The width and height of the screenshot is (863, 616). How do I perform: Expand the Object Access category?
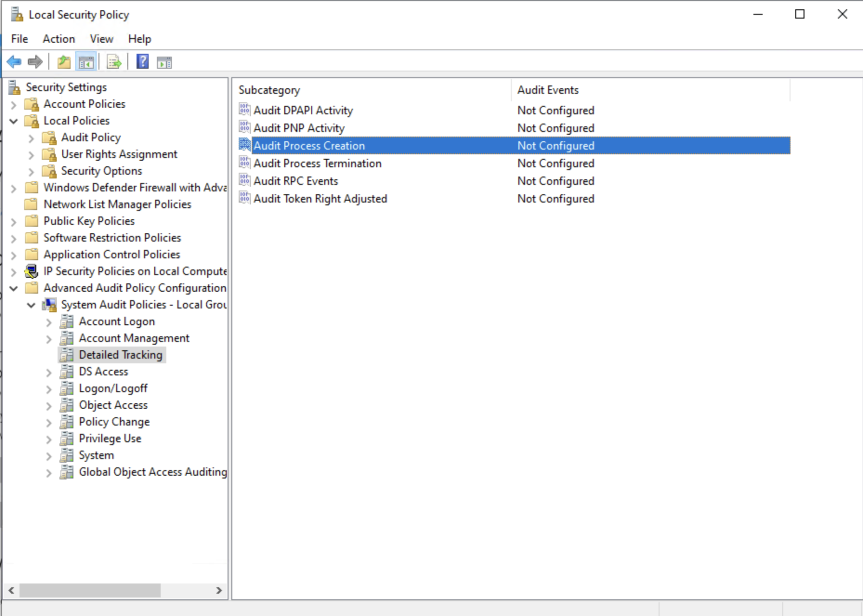(49, 405)
